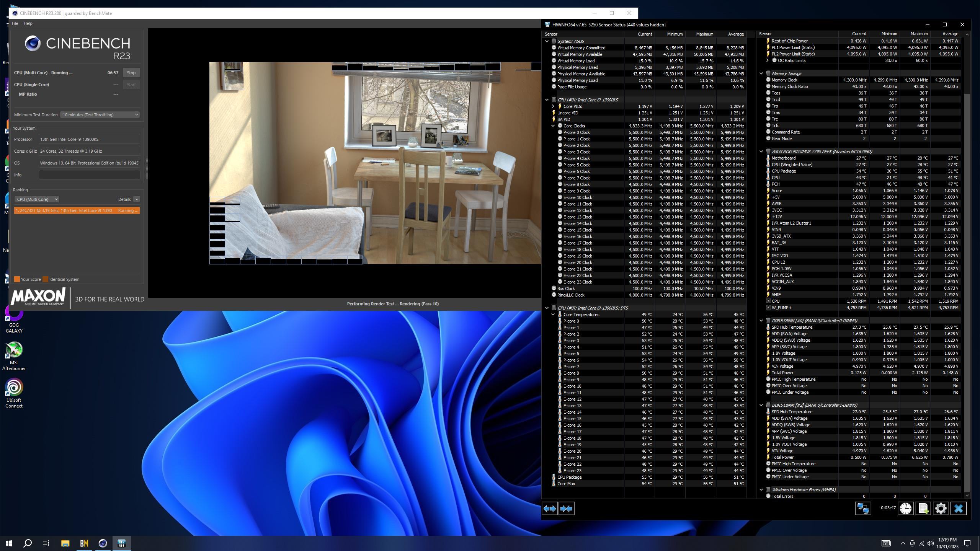Viewport: 980px width, 551px height.
Task: Open the Minimum Test Duration dropdown
Action: (100, 115)
